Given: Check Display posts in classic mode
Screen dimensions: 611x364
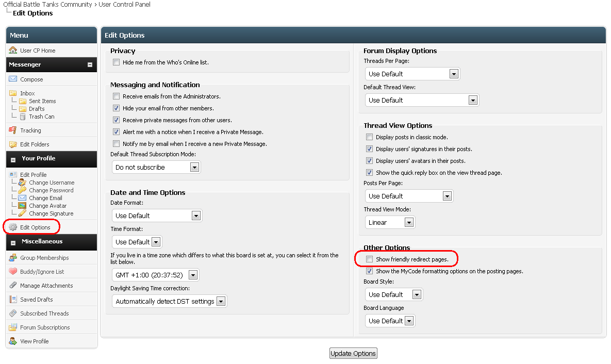Looking at the screenshot, I should 369,137.
